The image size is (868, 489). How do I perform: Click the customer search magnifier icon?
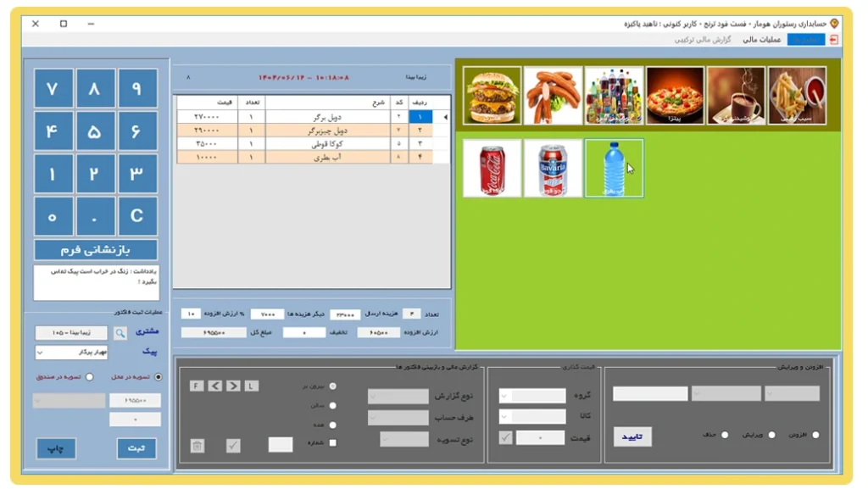[x=120, y=333]
